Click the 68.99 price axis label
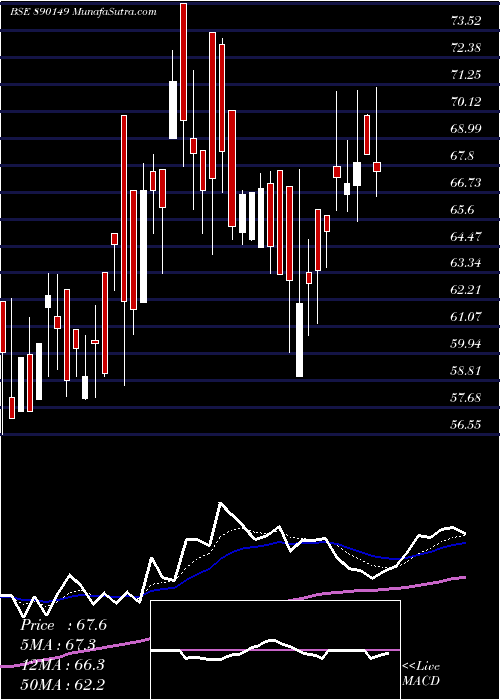This screenshot has height=700, width=500. pos(466,129)
